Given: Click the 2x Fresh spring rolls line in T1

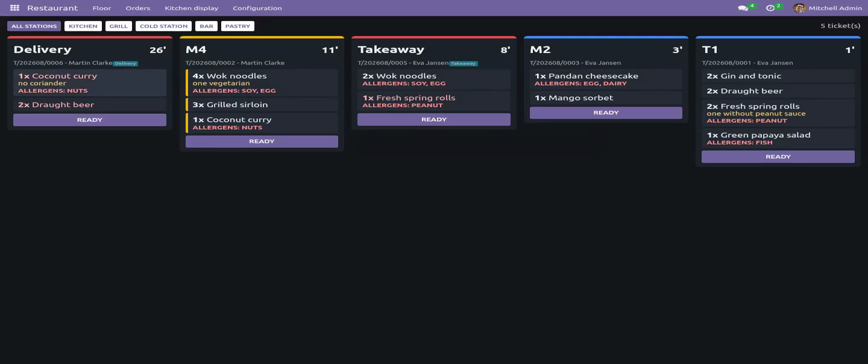Looking at the screenshot, I should (x=778, y=113).
